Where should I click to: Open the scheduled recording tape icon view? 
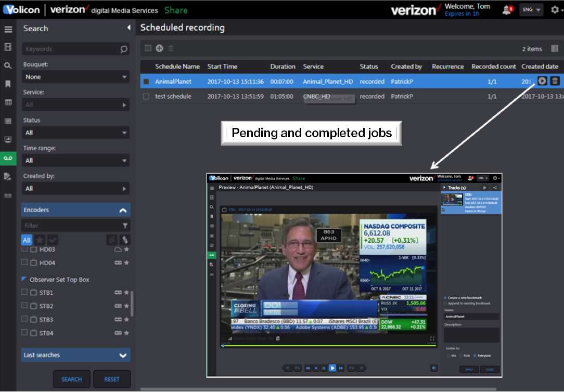pyautogui.click(x=8, y=158)
